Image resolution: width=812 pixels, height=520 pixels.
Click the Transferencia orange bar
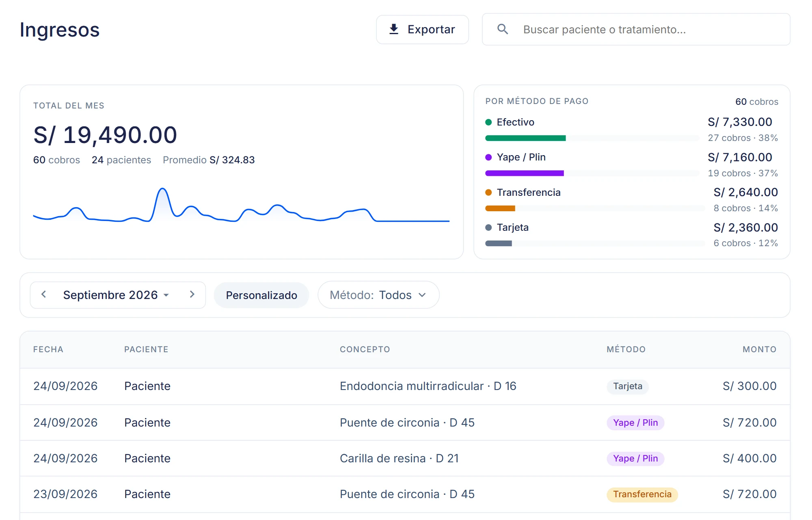click(x=500, y=208)
